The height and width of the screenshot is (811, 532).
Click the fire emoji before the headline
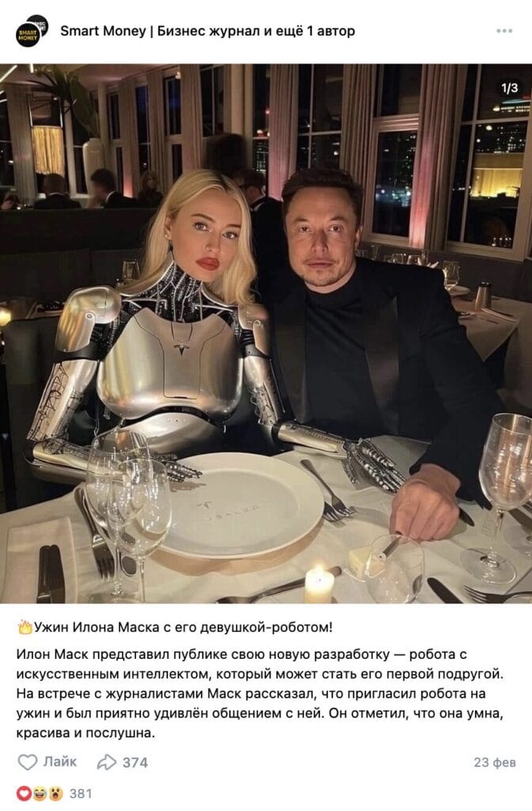25,627
